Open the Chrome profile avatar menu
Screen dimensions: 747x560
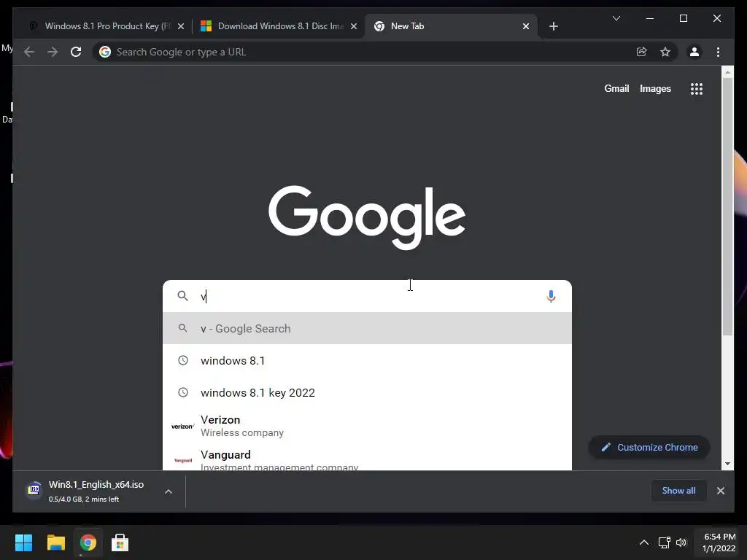[694, 52]
